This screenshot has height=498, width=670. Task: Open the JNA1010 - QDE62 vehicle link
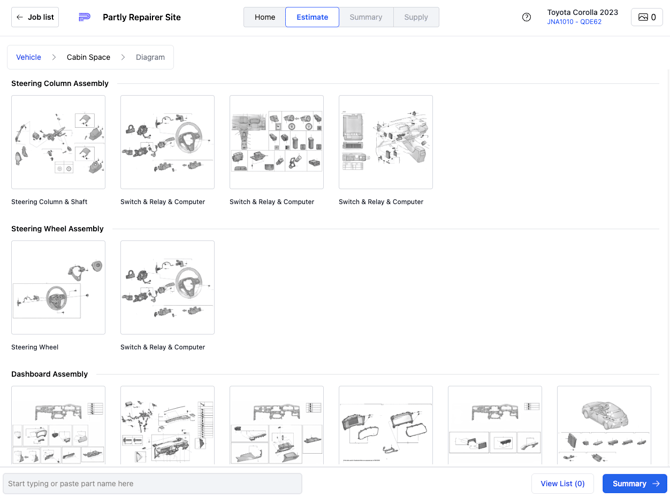pyautogui.click(x=574, y=22)
